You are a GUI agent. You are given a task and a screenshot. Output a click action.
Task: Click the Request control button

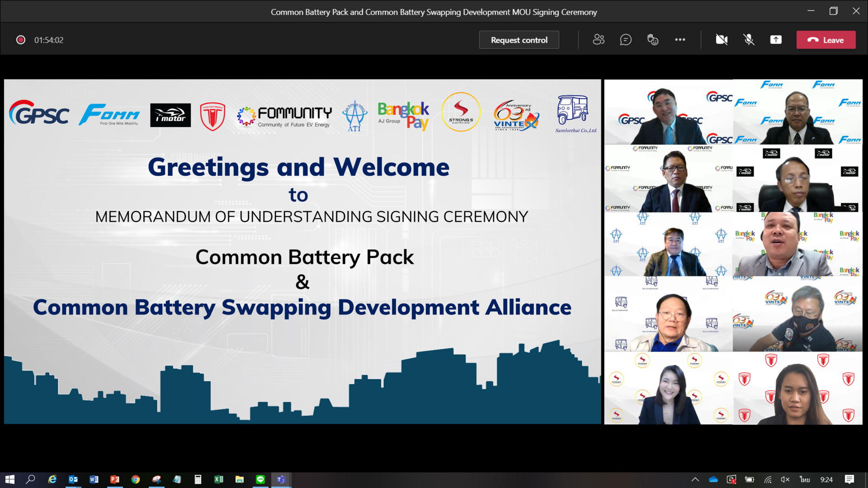click(x=519, y=40)
